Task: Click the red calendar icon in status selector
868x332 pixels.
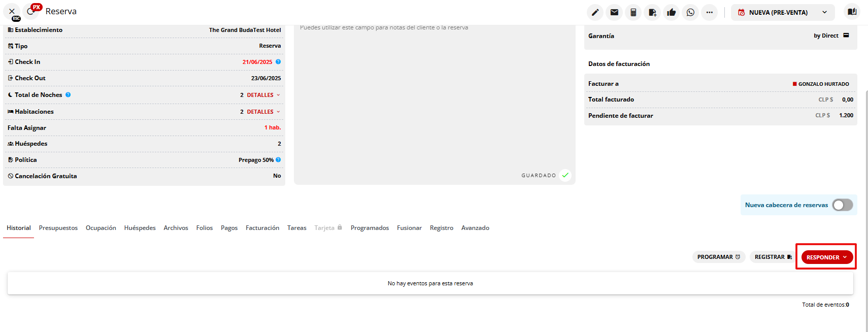Action: point(742,12)
